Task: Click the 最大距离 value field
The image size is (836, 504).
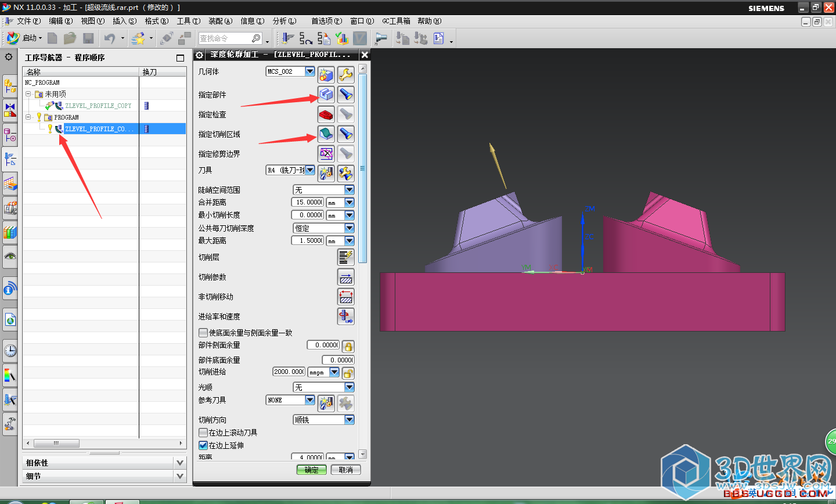Action: click(x=307, y=240)
